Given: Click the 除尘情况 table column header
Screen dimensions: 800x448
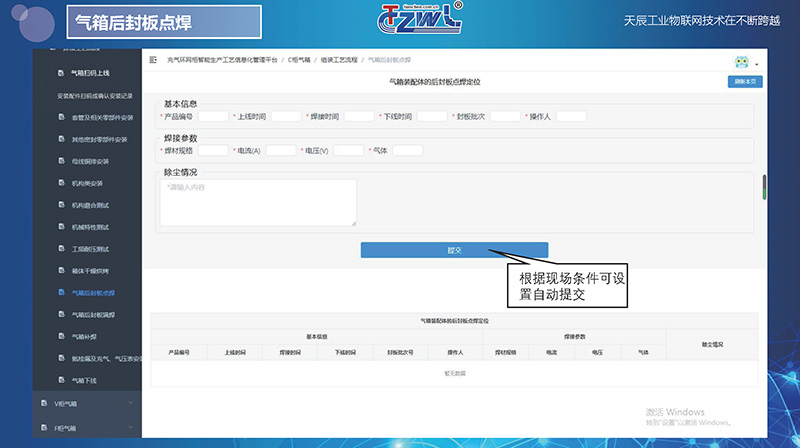Looking at the screenshot, I should pos(712,345).
